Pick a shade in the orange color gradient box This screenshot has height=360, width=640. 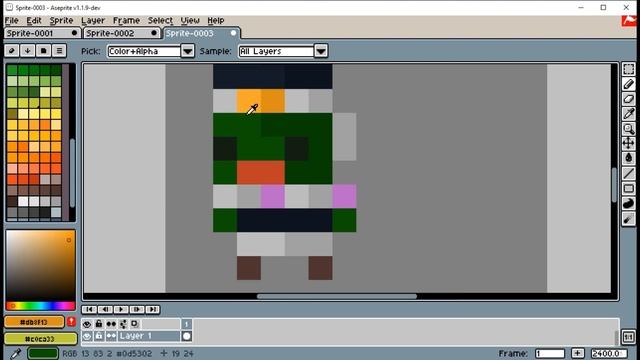(x=40, y=265)
